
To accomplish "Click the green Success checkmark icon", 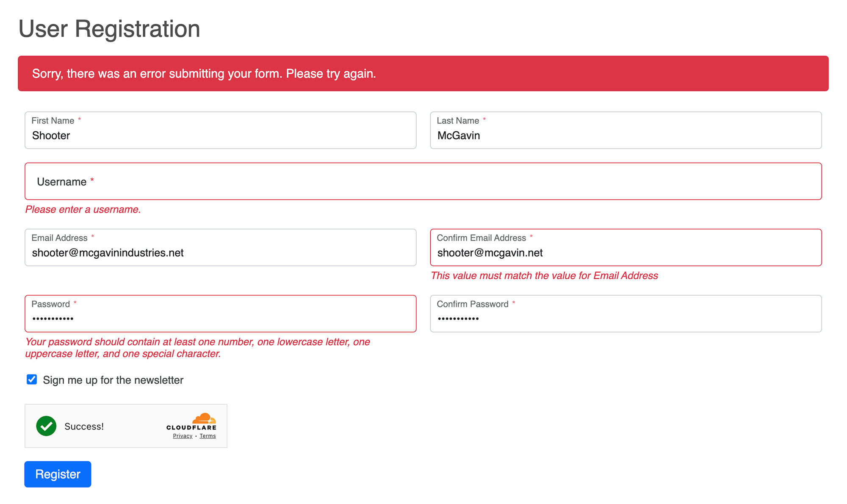I will click(47, 426).
